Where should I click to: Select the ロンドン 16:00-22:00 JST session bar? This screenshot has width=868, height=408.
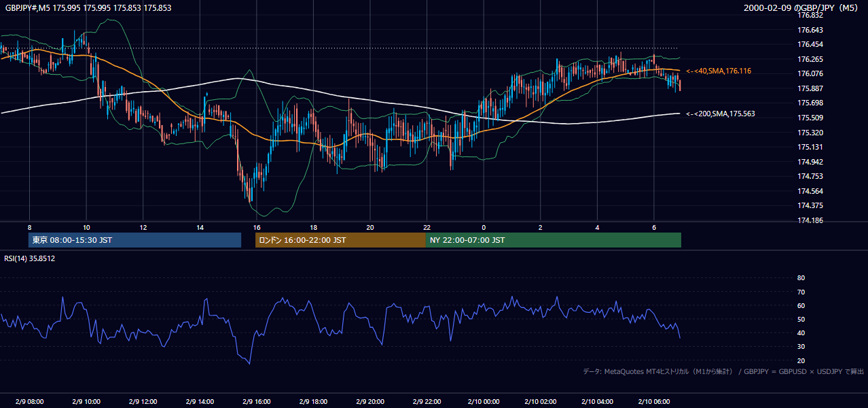click(340, 240)
